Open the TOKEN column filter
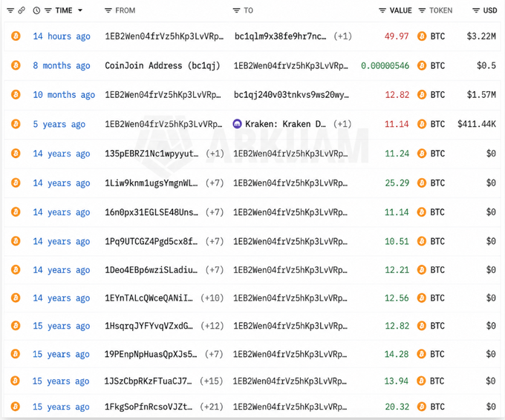The width and height of the screenshot is (505, 420). click(422, 10)
